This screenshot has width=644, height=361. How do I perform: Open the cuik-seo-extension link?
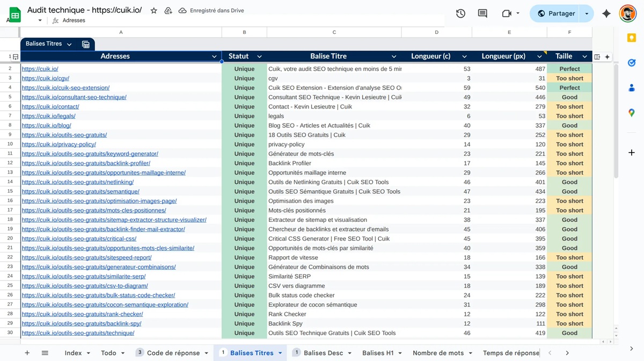[65, 88]
